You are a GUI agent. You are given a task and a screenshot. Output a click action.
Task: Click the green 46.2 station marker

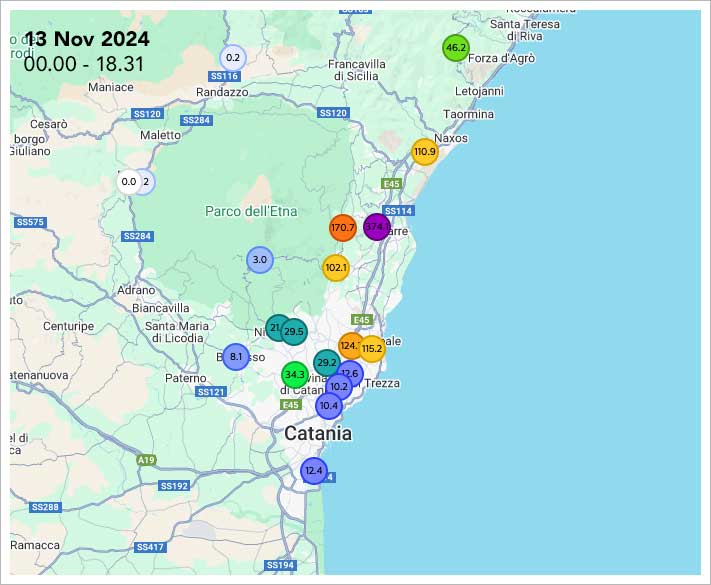pyautogui.click(x=456, y=48)
